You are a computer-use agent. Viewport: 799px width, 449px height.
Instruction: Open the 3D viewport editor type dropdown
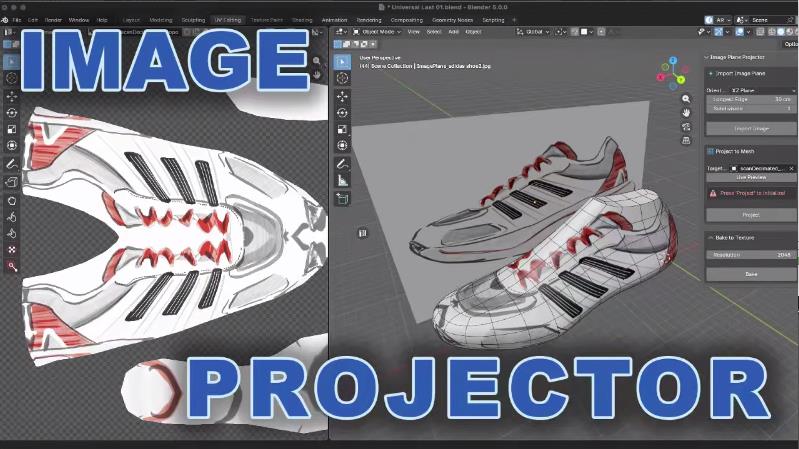click(x=341, y=32)
